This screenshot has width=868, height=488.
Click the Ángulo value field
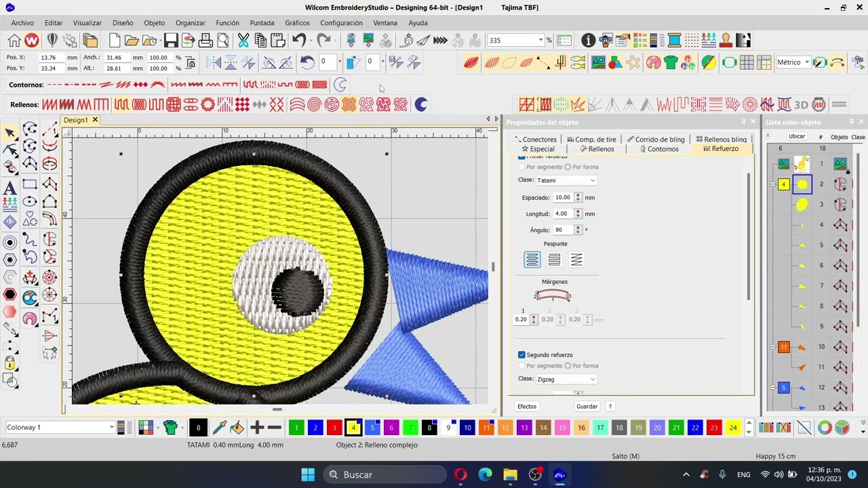click(563, 230)
